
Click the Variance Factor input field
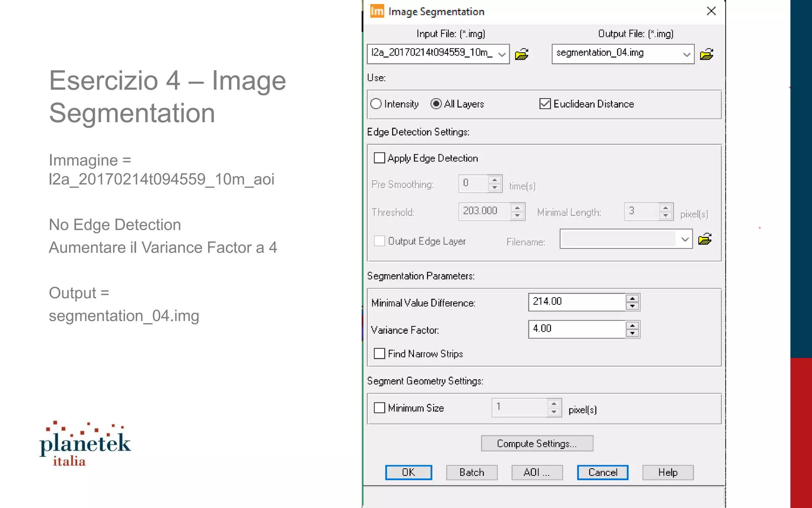(x=577, y=329)
